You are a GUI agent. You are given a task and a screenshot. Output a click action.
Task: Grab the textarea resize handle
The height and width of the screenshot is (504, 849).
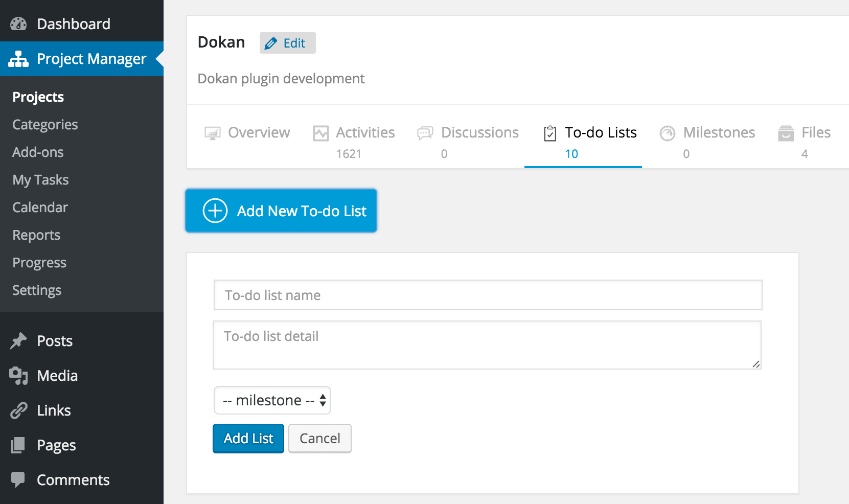click(756, 364)
